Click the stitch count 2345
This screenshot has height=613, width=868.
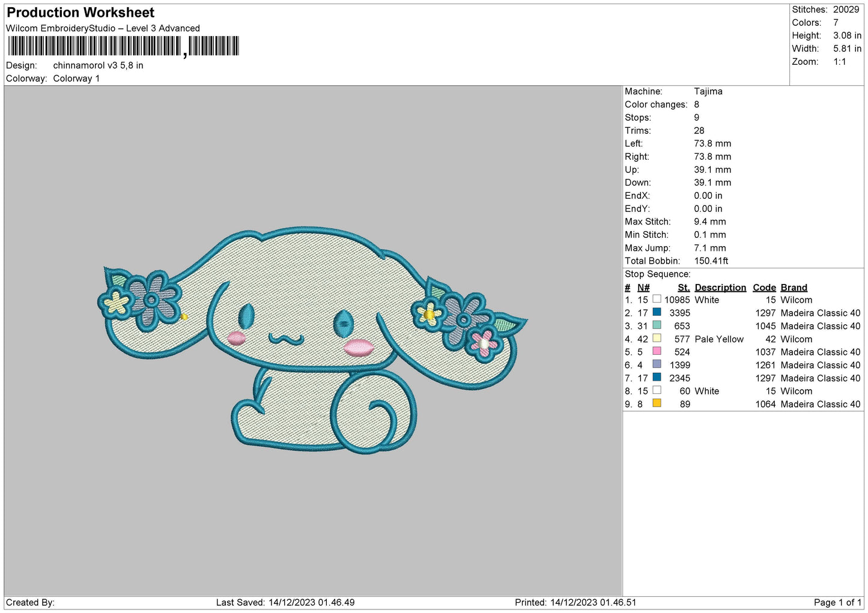[680, 378]
